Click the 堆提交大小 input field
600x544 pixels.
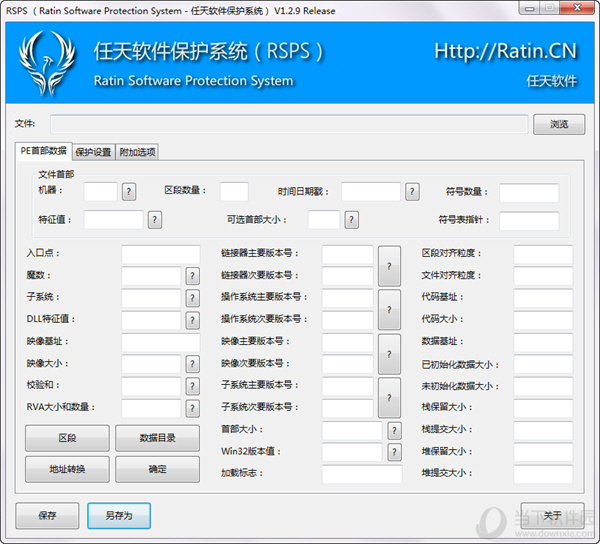(543, 474)
